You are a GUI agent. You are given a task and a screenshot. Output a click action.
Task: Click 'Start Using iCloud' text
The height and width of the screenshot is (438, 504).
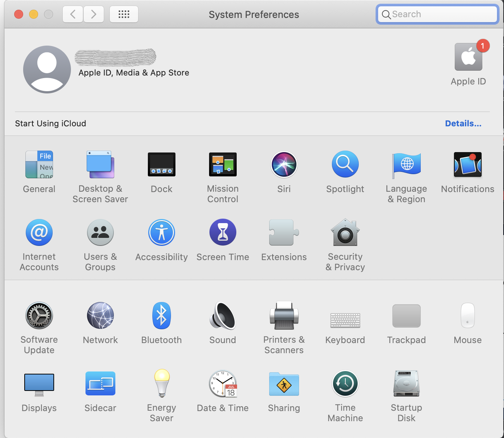click(50, 123)
